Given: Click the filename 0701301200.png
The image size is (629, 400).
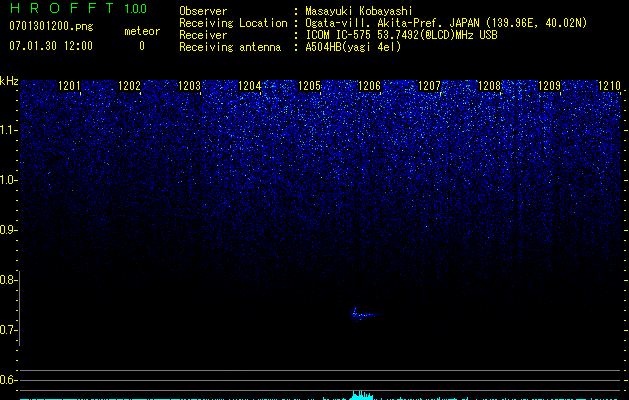Looking at the screenshot, I should tap(51, 26).
